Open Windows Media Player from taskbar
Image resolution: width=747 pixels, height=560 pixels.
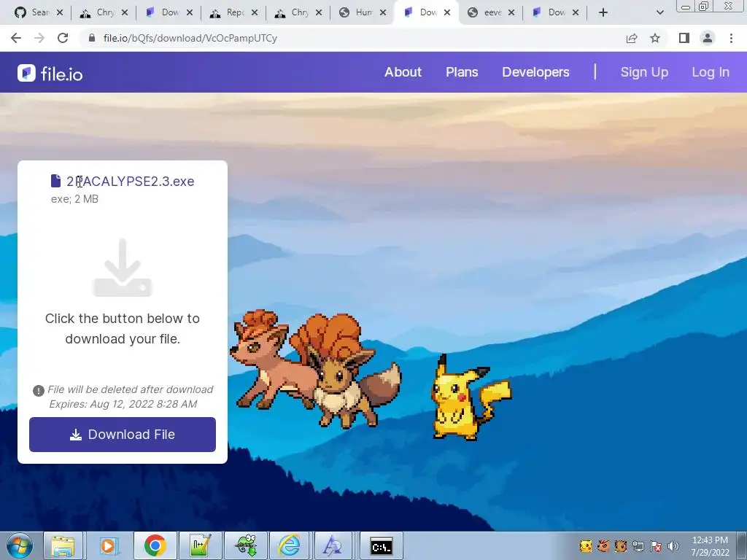(x=108, y=545)
